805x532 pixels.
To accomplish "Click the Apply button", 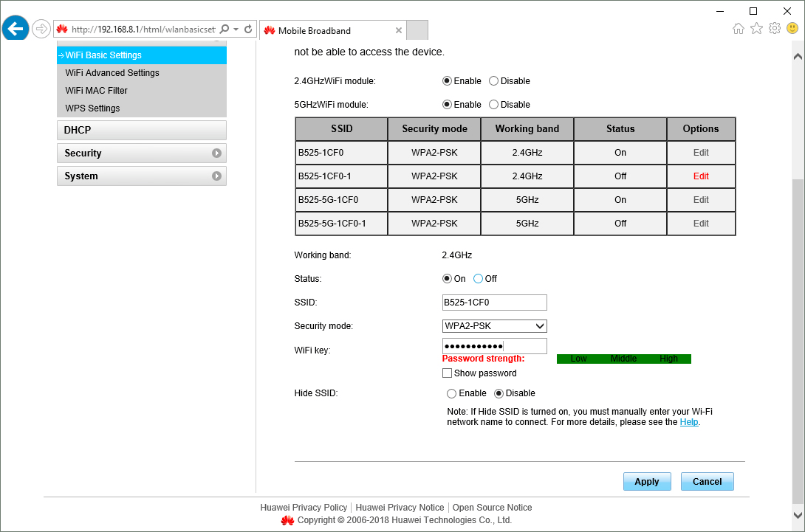I will 647,481.
